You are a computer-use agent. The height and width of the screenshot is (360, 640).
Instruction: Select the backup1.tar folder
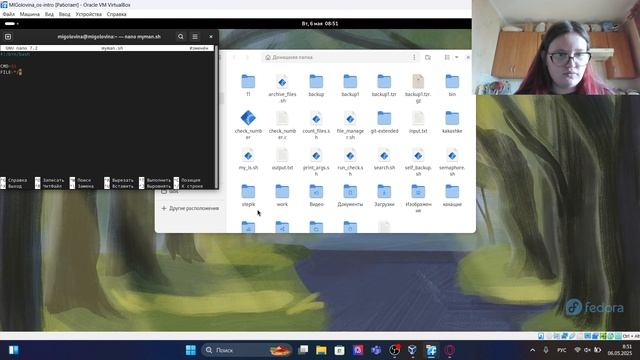coord(384,85)
